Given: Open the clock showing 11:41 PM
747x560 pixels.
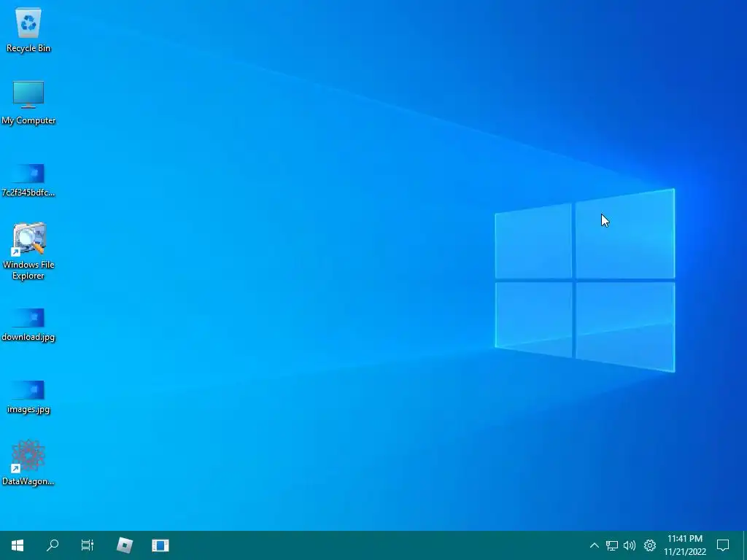Looking at the screenshot, I should pos(685,545).
